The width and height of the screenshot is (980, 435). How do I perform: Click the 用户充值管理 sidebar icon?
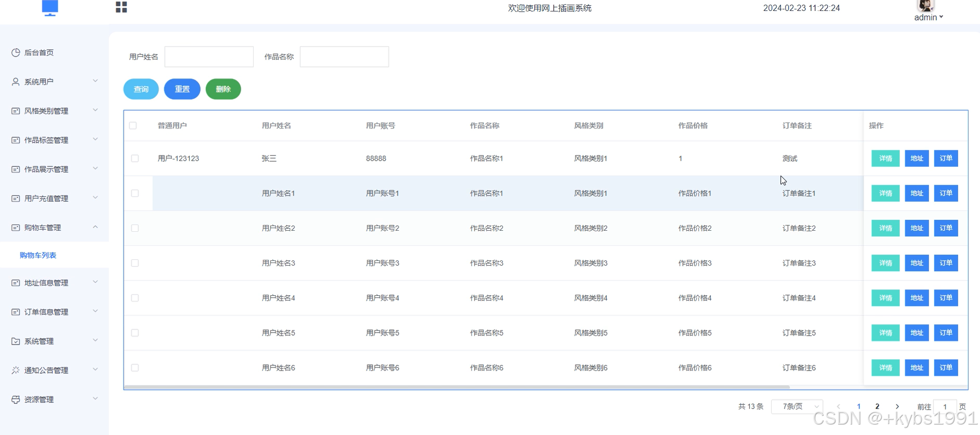(x=16, y=198)
